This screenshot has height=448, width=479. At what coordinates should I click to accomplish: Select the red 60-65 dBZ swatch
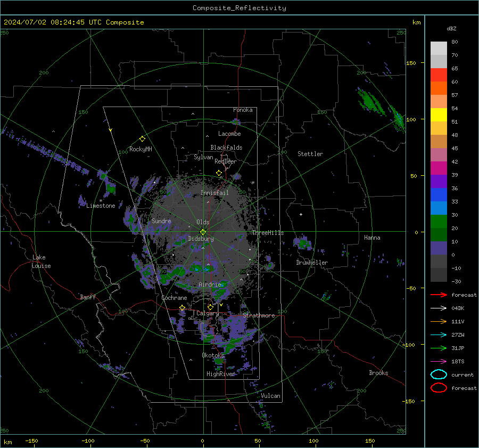[x=439, y=75]
